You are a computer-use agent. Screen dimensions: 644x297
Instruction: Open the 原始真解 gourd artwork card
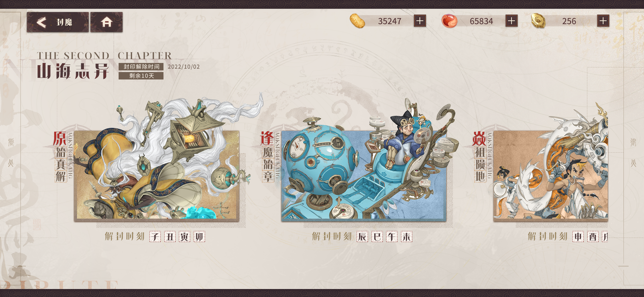point(157,175)
